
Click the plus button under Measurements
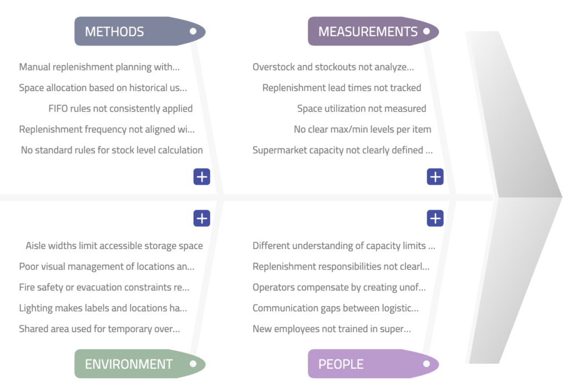tap(435, 177)
